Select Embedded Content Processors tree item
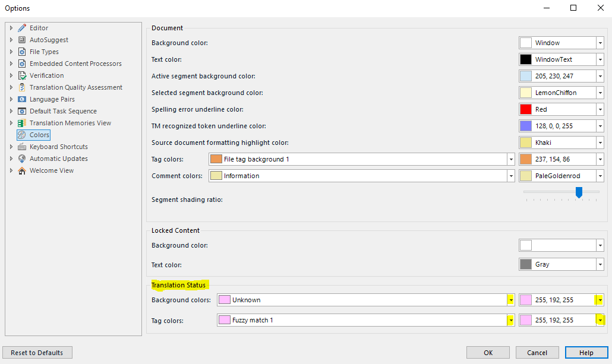612x364 pixels. pyautogui.click(x=75, y=64)
